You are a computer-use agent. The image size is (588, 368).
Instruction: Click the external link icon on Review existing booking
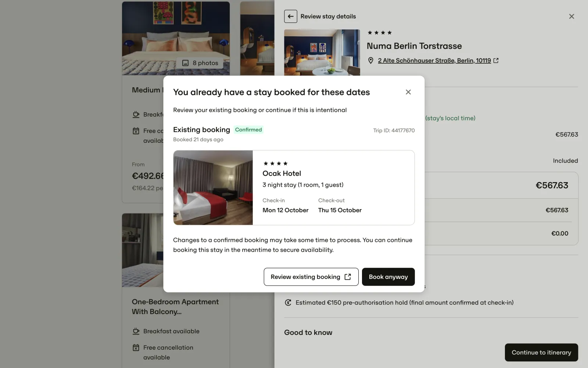point(348,277)
